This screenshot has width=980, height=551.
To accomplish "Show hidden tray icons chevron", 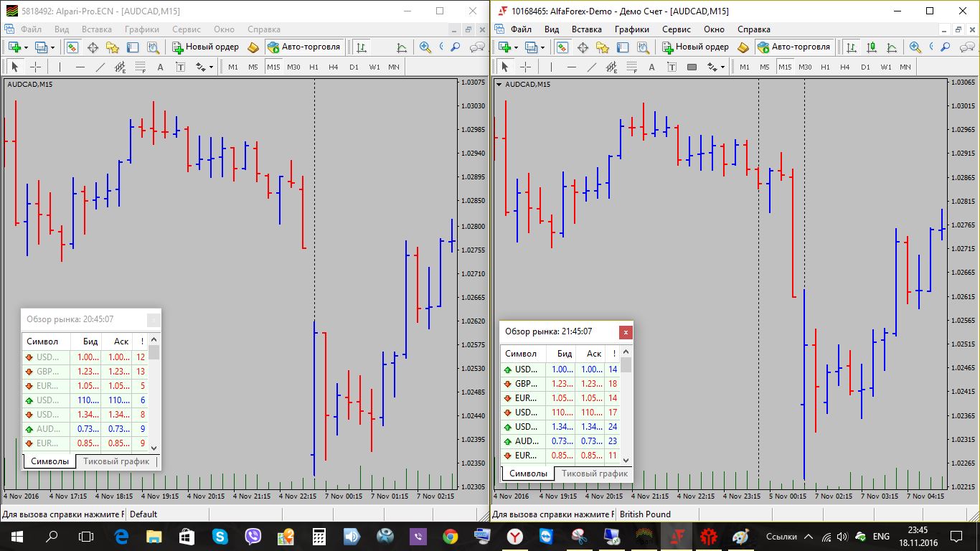I will [x=809, y=536].
